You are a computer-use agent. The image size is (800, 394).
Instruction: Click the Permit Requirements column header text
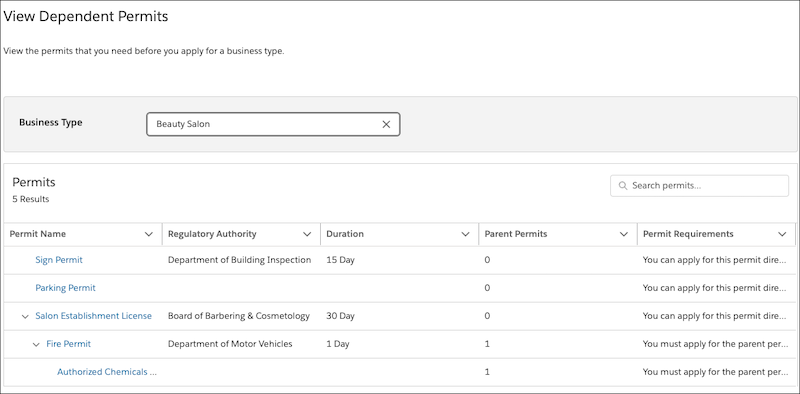[x=688, y=234]
